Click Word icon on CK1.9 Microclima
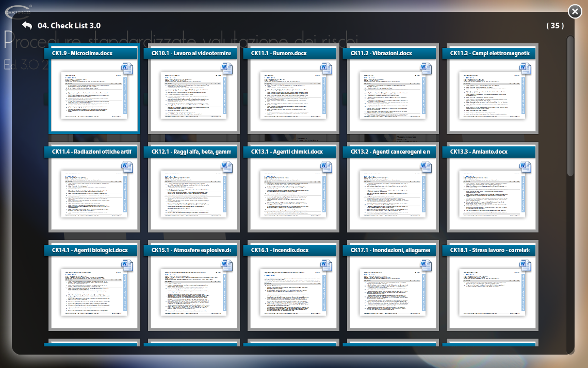Screen dimensions: 588x368 [x=127, y=69]
